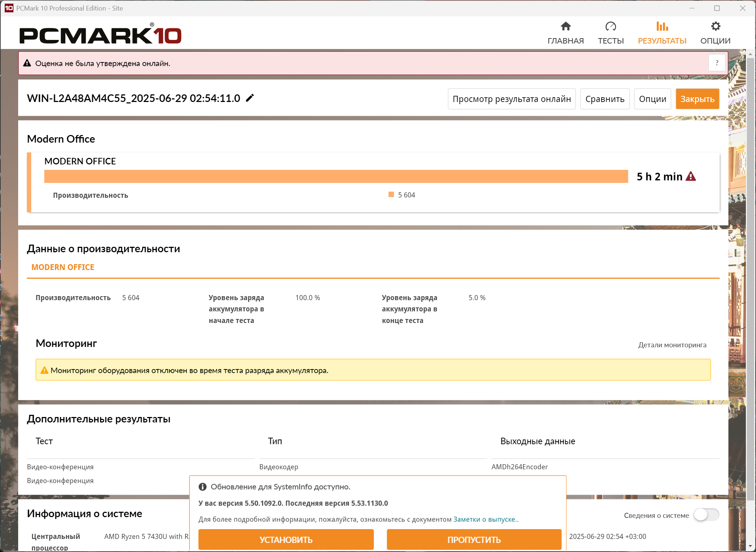This screenshot has width=756, height=552.
Task: Open the Заметки о выпуске link
Action: click(x=484, y=519)
